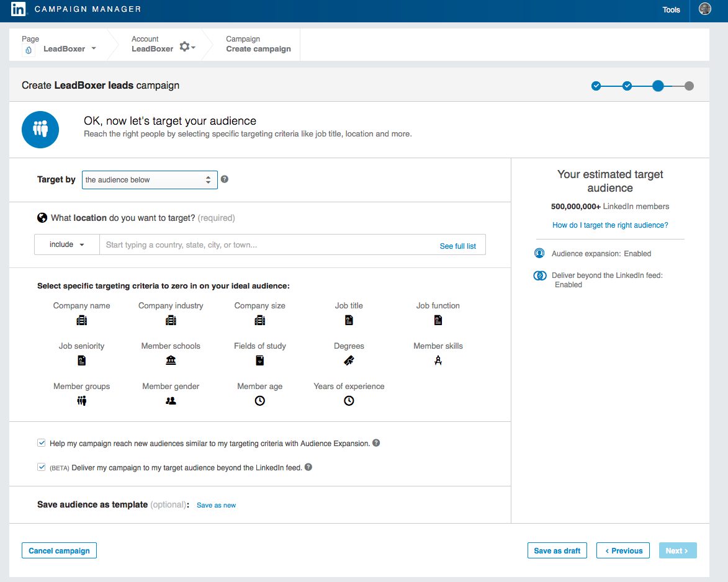Click the Member skills label

(x=438, y=346)
